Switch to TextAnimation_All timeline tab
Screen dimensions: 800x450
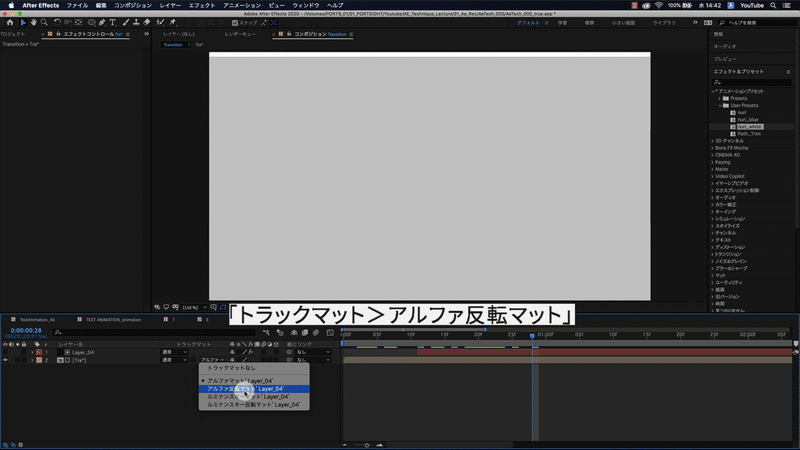(37, 320)
